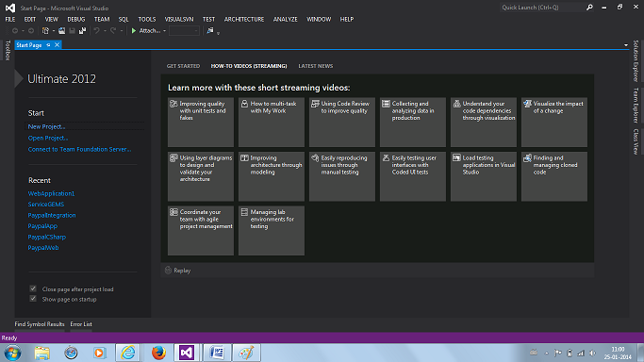Open the Solution Explorer side tab
Screen dimensions: 644x362
(x=636, y=60)
